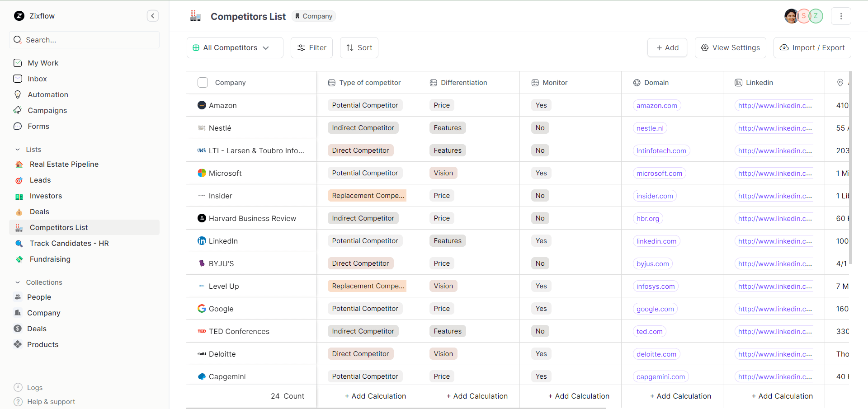Open the All Competitors view dropdown
The image size is (868, 409).
pyautogui.click(x=234, y=47)
